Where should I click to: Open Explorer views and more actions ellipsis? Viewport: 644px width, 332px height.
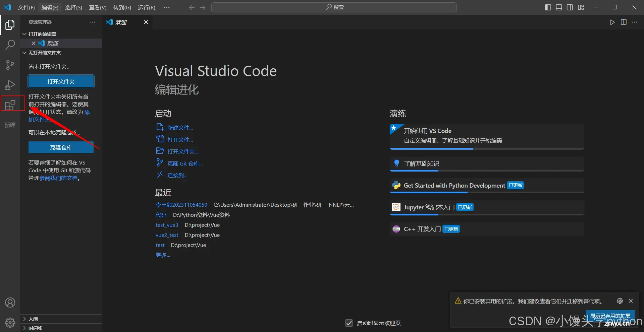[x=92, y=22]
